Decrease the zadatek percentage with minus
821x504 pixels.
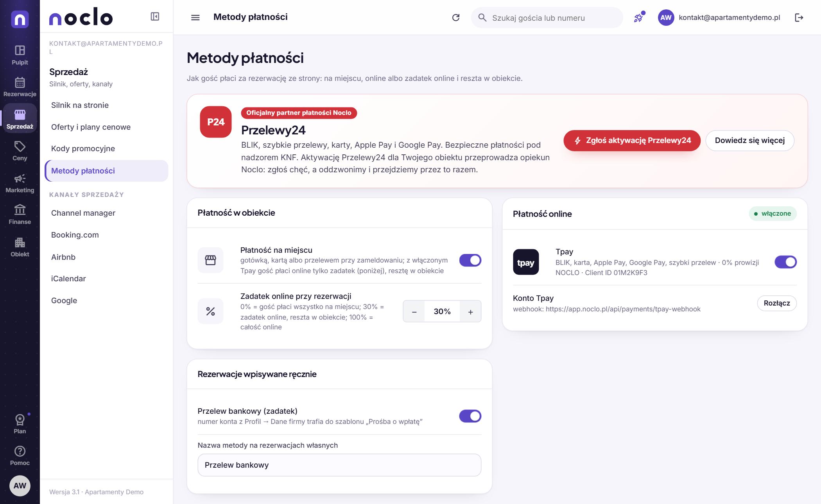[x=414, y=311]
